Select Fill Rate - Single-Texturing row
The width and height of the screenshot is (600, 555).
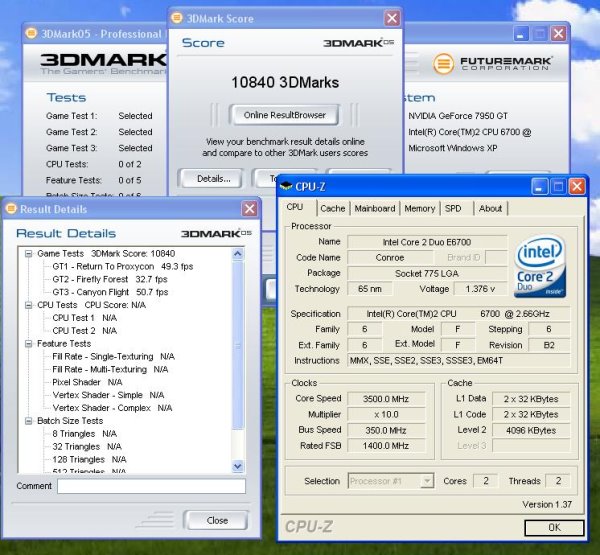click(x=114, y=356)
